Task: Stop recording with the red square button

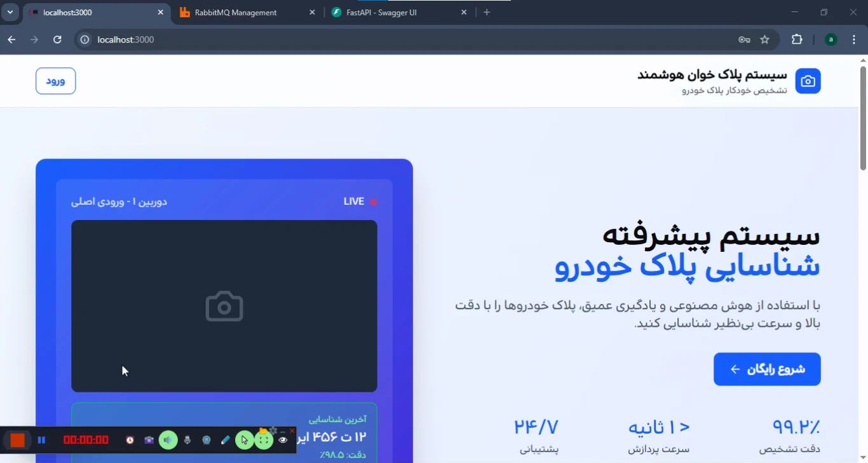Action: (18, 440)
